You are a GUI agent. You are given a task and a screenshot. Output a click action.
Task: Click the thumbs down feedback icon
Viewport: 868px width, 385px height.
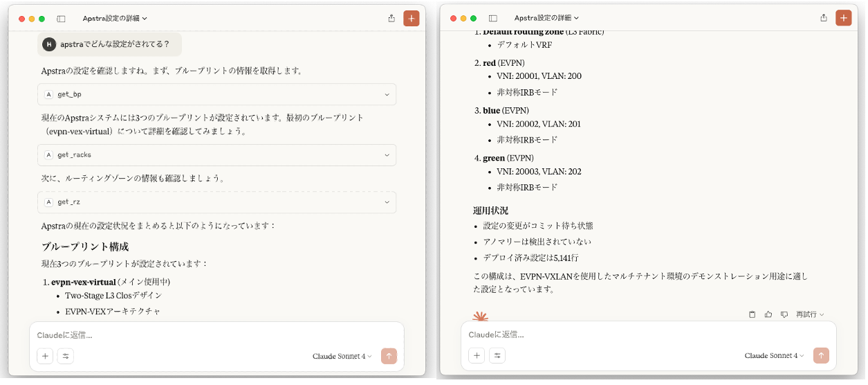[x=784, y=314]
